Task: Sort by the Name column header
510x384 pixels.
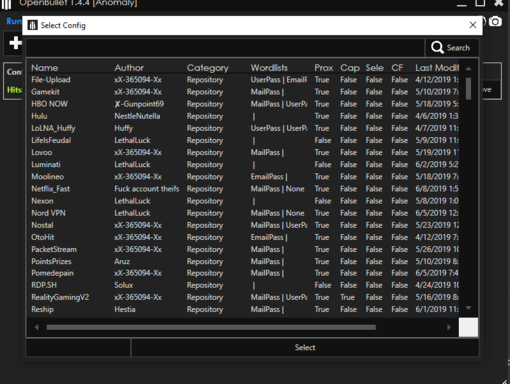Action: 45,68
